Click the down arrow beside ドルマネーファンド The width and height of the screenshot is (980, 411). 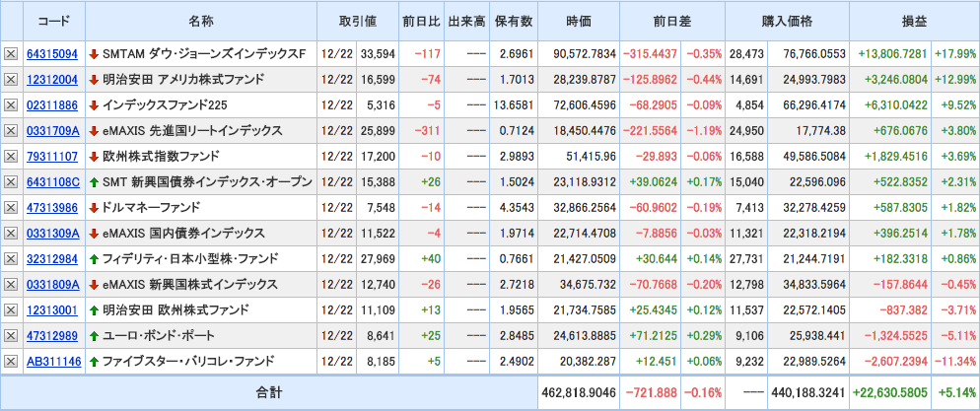pyautogui.click(x=94, y=207)
